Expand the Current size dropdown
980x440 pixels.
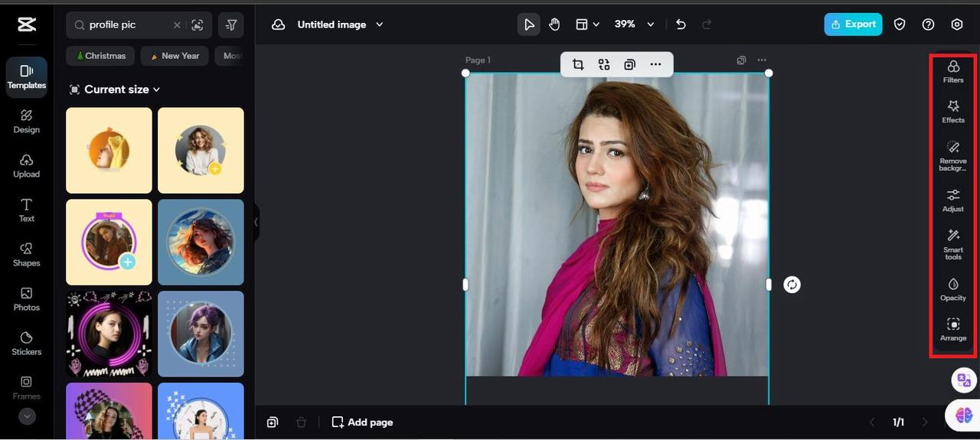click(116, 90)
